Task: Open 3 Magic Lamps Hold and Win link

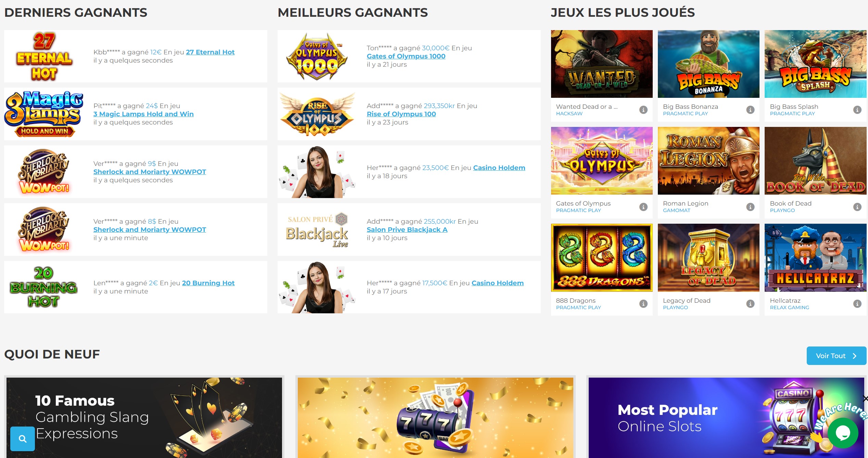Action: [143, 114]
